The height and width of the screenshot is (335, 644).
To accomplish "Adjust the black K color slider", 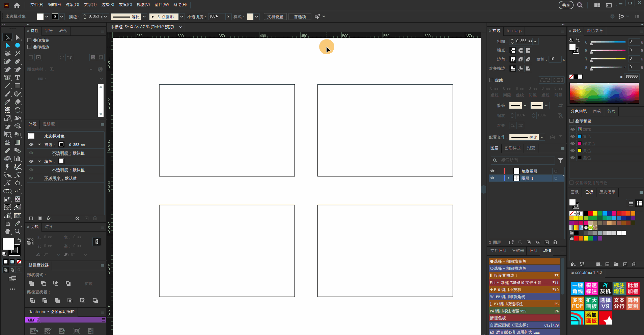I will [x=608, y=68].
